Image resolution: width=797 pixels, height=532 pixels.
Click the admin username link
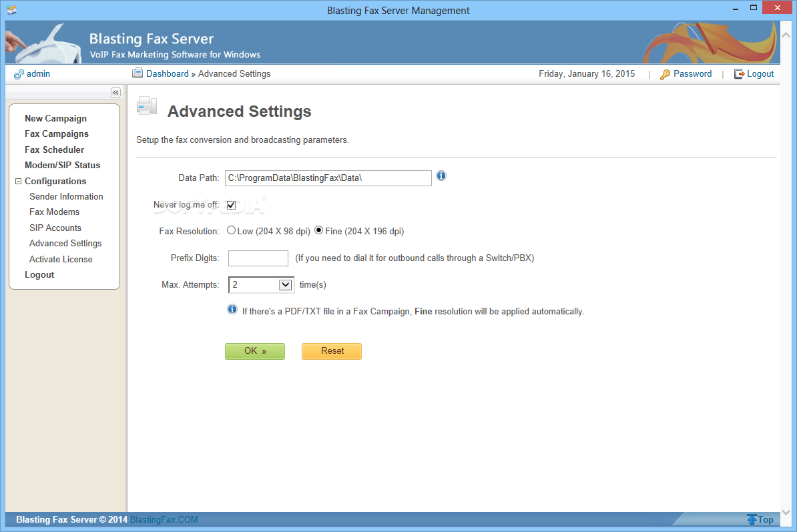(38, 73)
